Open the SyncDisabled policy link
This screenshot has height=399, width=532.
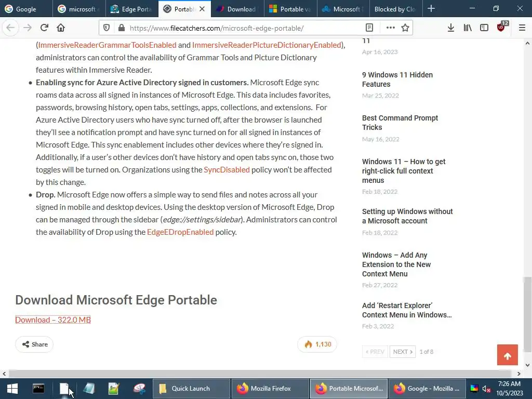pos(227,170)
